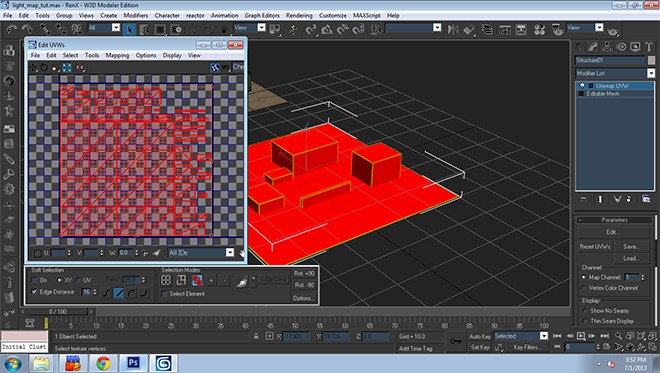Click the Selection Lock padlock in status bar
Viewport: 660px width, 373px height.
pyautogui.click(x=256, y=336)
